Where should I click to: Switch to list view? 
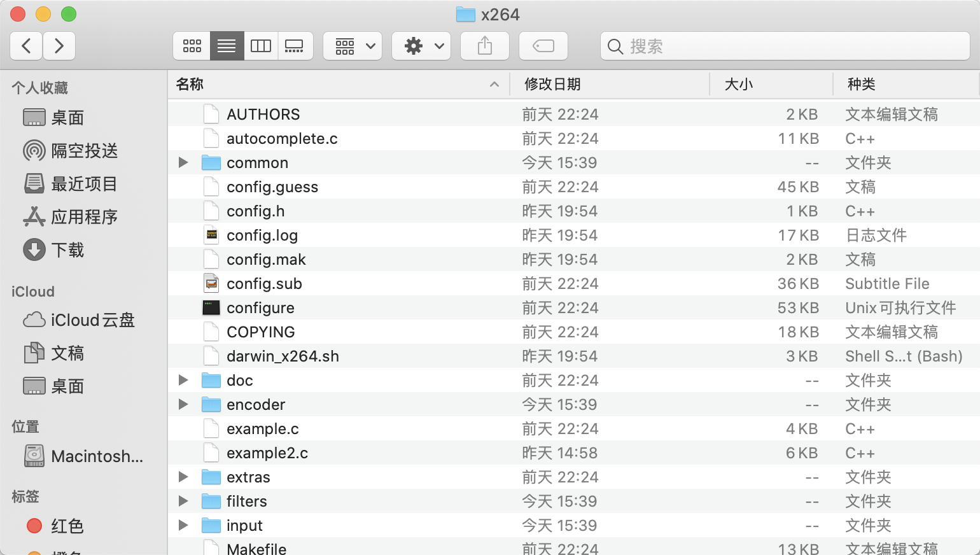pos(227,46)
